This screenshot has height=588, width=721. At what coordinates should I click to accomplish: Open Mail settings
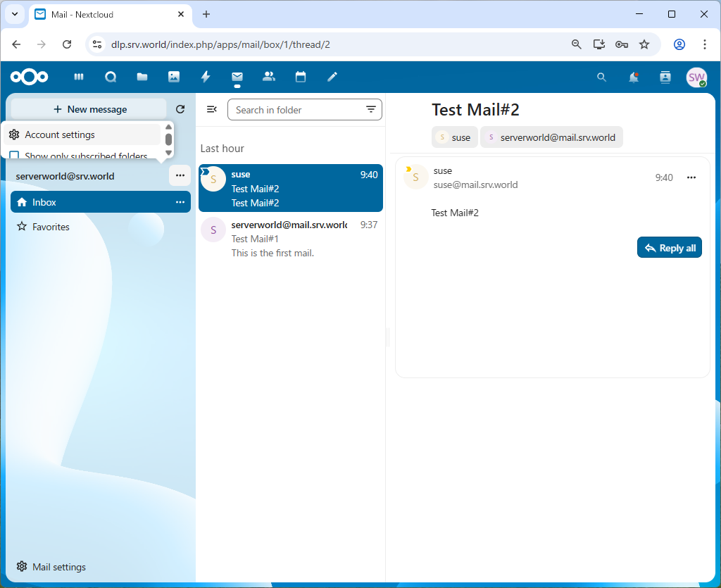(51, 567)
